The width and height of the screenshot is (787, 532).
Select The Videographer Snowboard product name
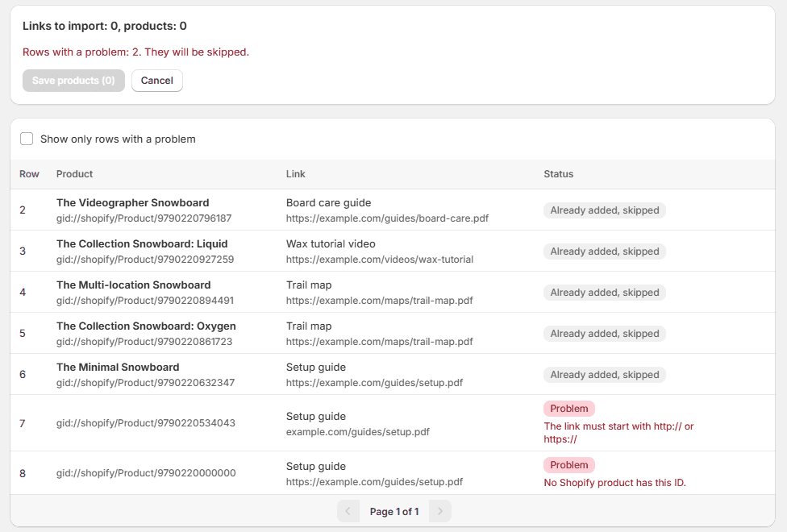click(x=132, y=203)
